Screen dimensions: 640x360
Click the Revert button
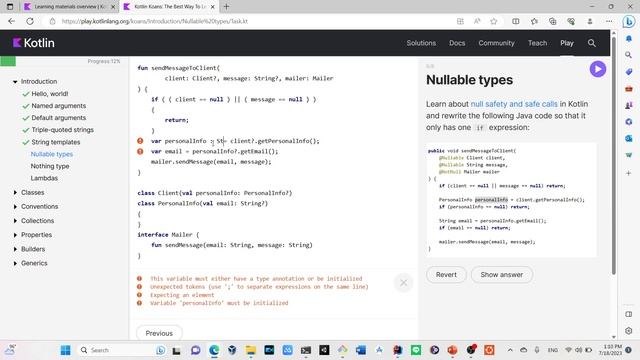coord(446,275)
